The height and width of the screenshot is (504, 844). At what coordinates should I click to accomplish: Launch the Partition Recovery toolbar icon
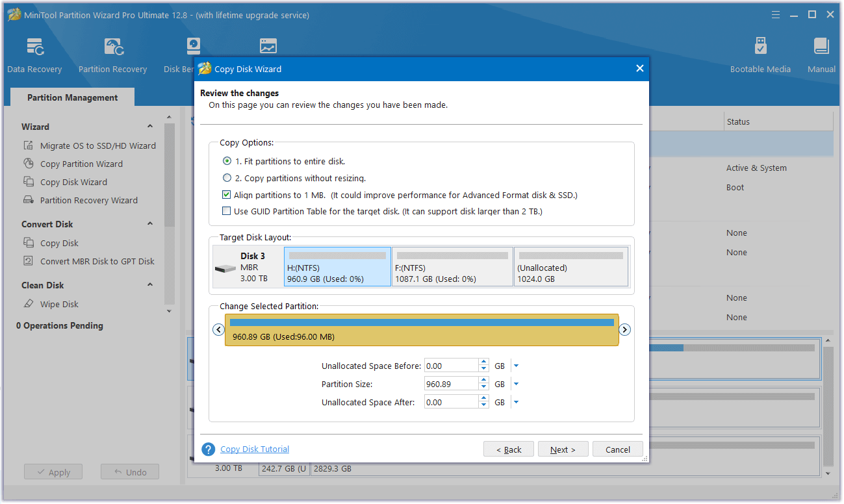click(x=113, y=47)
